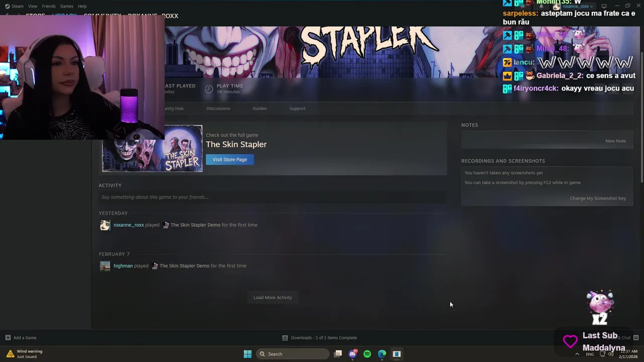
Task: Open Microsoft Edge from the taskbar
Action: tap(382, 354)
